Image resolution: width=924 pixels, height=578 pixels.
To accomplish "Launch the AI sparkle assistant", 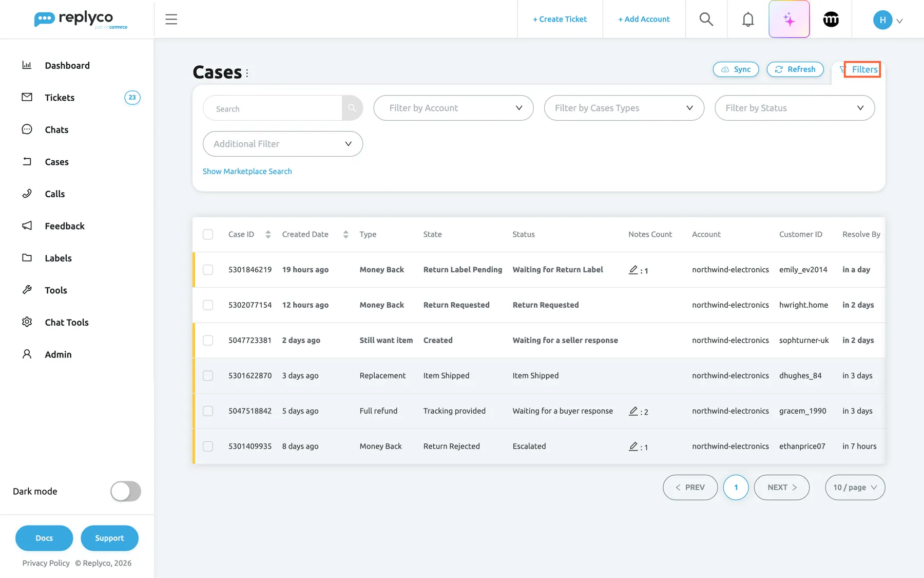I will [x=789, y=20].
